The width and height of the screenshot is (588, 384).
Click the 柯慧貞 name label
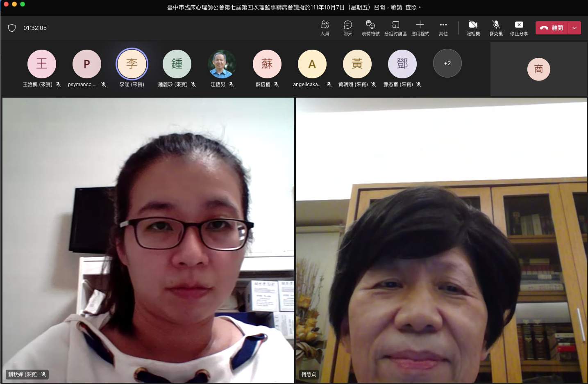coord(309,375)
